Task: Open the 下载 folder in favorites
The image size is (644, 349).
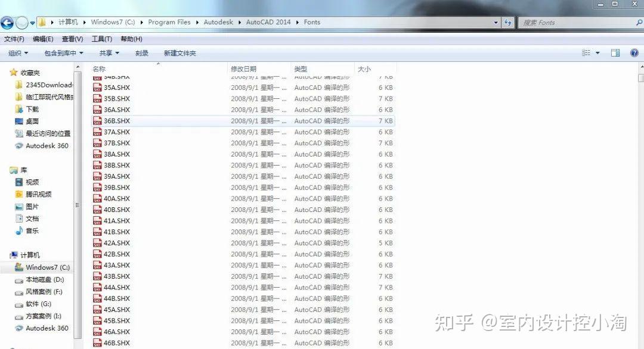Action: [x=27, y=109]
